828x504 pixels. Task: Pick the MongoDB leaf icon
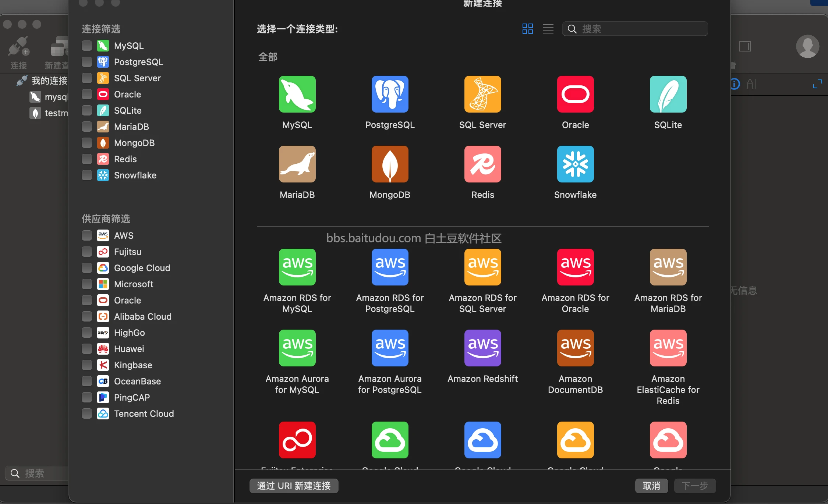click(x=390, y=164)
